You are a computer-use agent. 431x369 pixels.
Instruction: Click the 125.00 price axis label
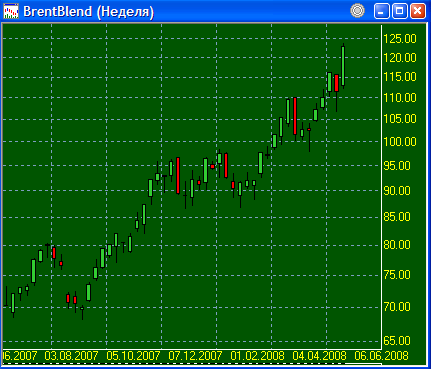(400, 39)
